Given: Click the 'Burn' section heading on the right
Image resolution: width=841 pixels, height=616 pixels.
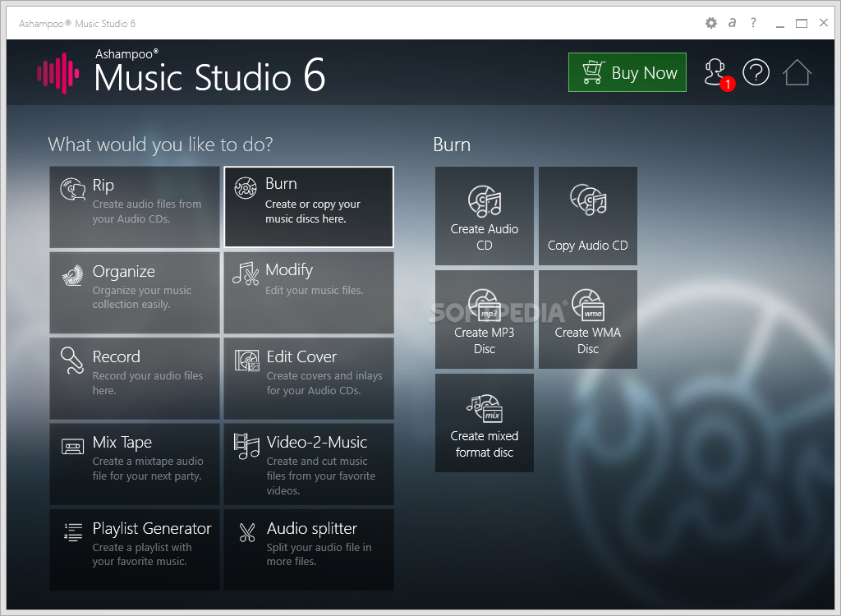Looking at the screenshot, I should (452, 145).
